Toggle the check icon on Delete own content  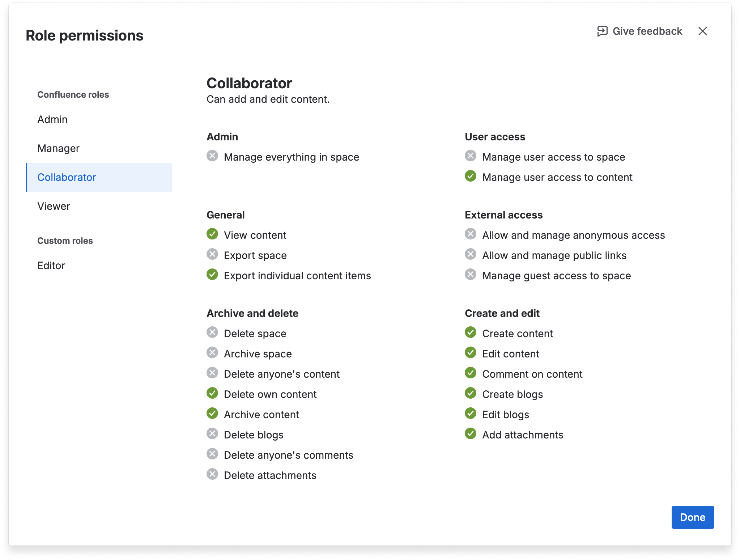coord(212,393)
